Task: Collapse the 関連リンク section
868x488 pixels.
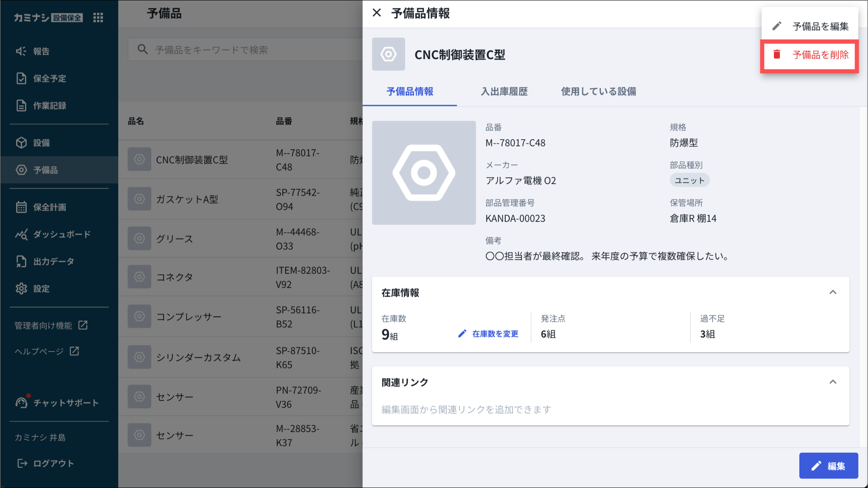Action: pyautogui.click(x=832, y=382)
